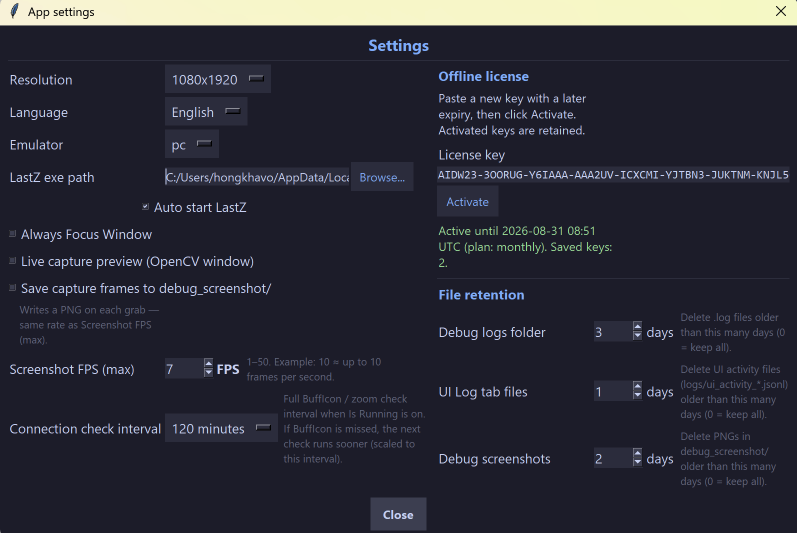Click the Browse... button
797x533 pixels.
(382, 177)
